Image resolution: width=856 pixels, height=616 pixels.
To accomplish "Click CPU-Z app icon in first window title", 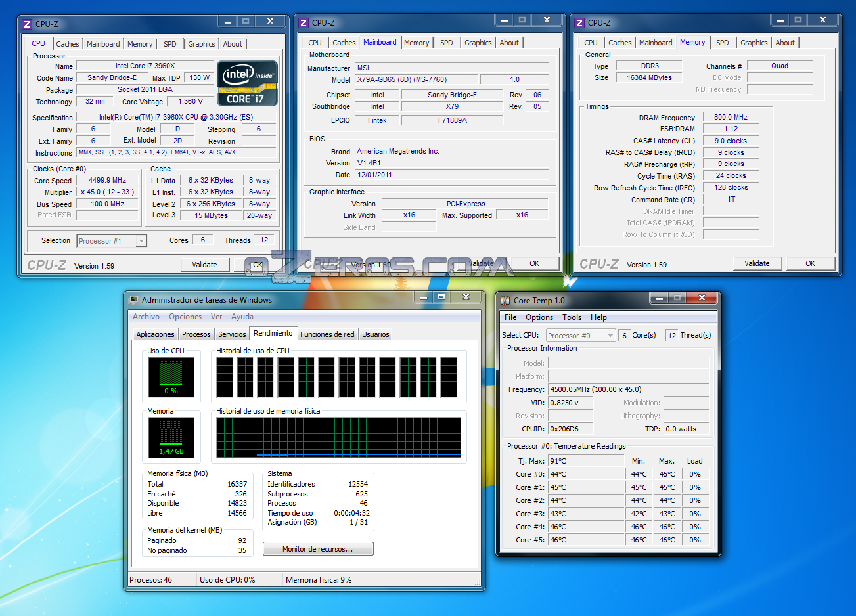I will tap(27, 24).
